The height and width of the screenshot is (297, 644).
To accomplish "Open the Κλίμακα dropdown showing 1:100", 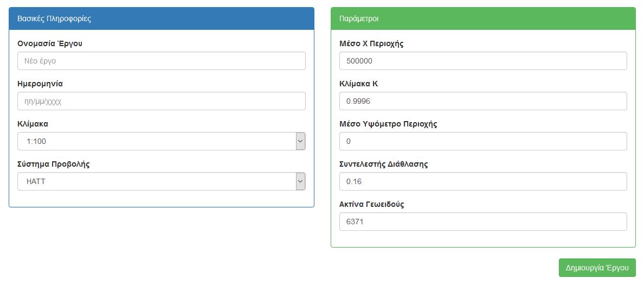I will point(162,141).
